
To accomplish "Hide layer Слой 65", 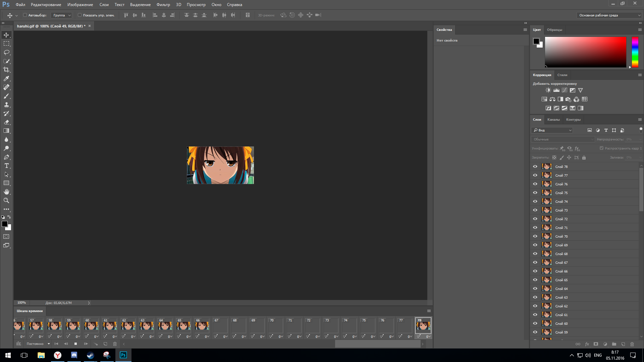I will [x=535, y=280].
